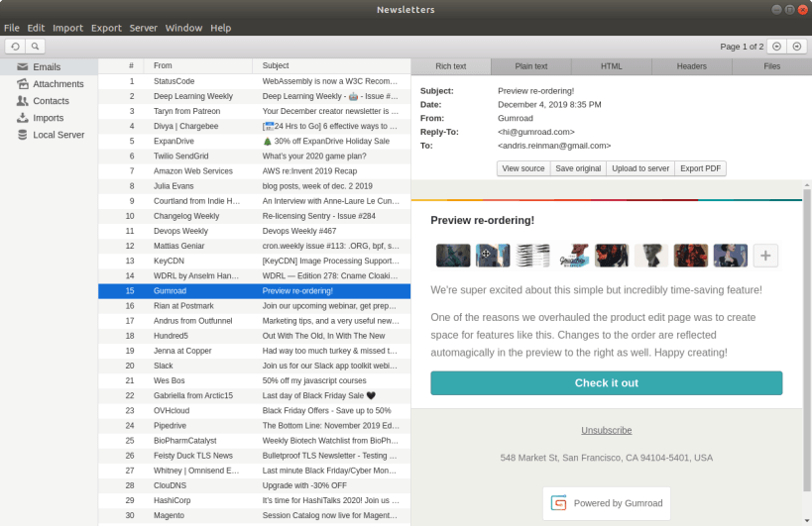The image size is (812, 526).
Task: Click the last portrait thumbnail before plus
Action: 730,256
